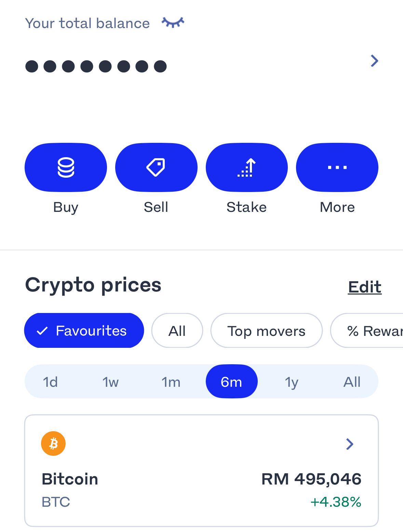Click the Bitcoin logo icon

pyautogui.click(x=53, y=444)
